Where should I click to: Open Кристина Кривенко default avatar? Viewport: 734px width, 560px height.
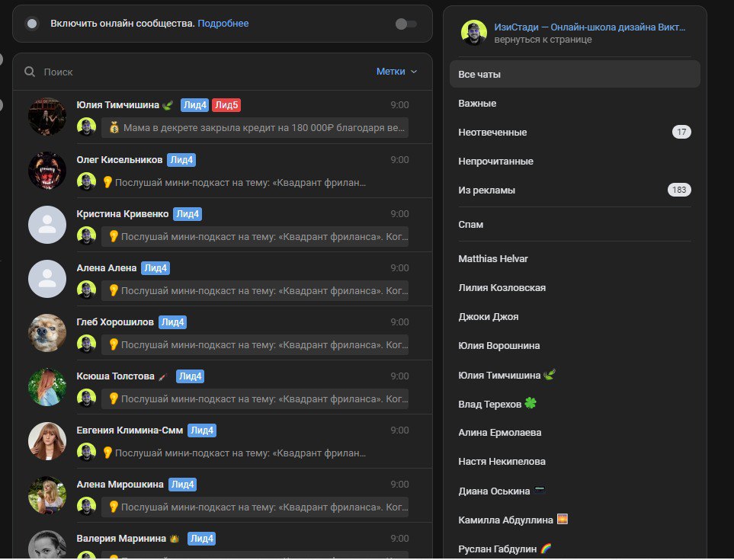[x=47, y=225]
